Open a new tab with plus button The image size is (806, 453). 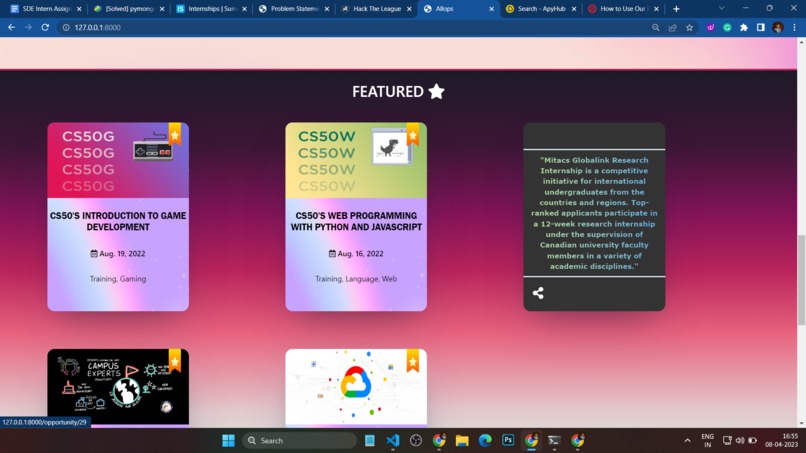pos(676,9)
